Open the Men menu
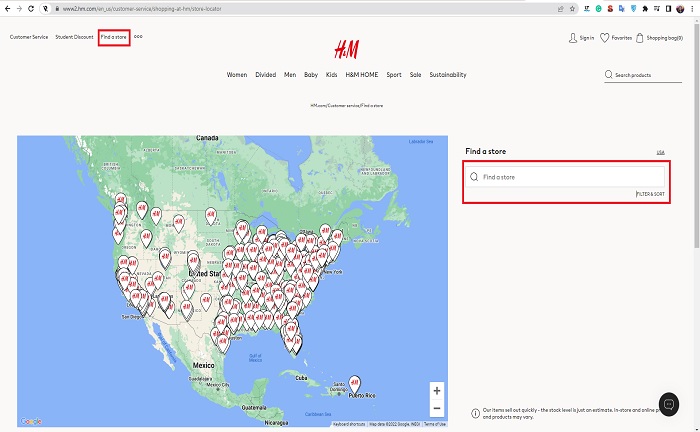Image resolution: width=700 pixels, height=432 pixels. (x=290, y=75)
